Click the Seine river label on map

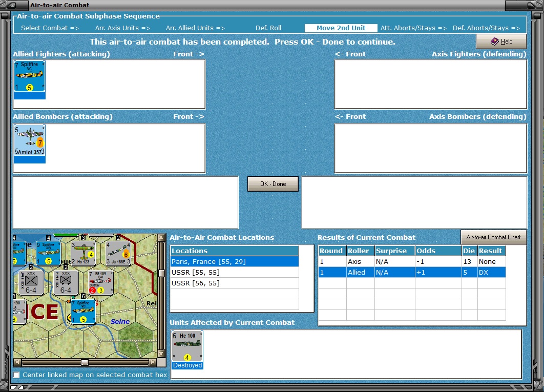tap(120, 321)
